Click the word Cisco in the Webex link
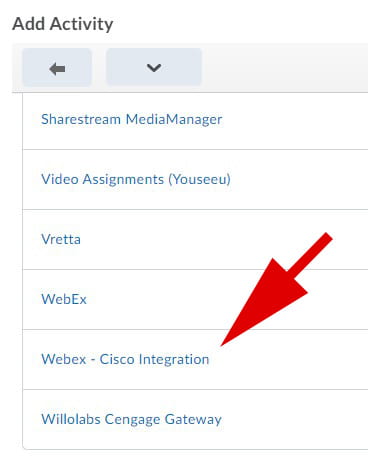 117,359
